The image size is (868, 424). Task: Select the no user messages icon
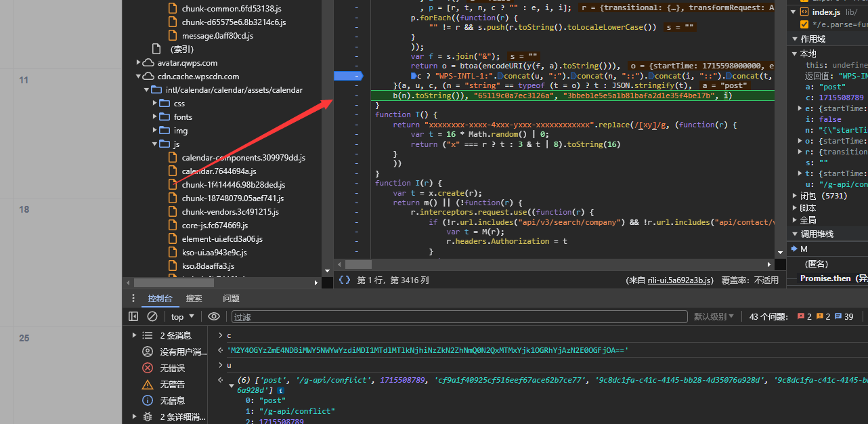pyautogui.click(x=147, y=352)
